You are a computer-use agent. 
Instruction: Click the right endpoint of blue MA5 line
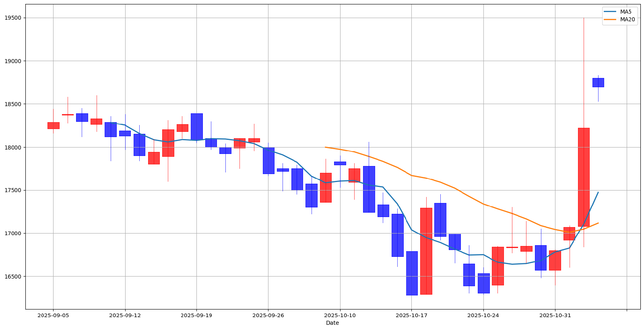point(598,192)
